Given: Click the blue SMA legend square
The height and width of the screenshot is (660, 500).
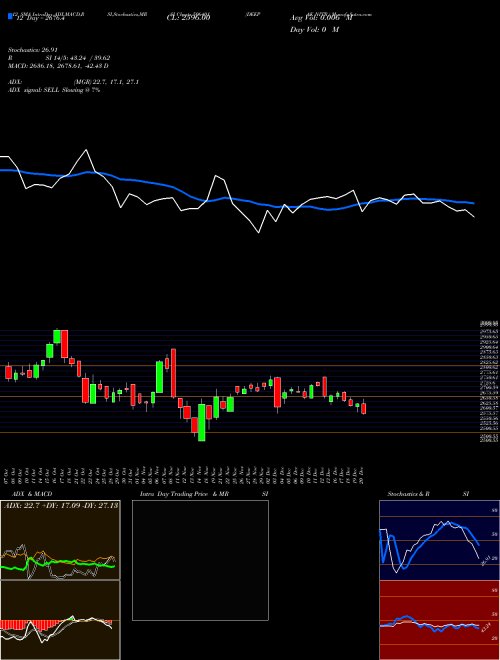Looking at the screenshot, I should [10, 17].
